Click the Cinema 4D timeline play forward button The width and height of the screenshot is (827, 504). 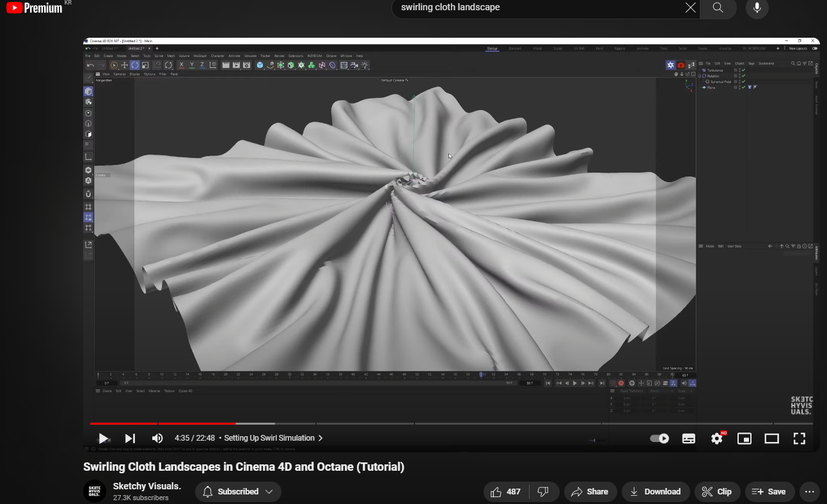574,383
